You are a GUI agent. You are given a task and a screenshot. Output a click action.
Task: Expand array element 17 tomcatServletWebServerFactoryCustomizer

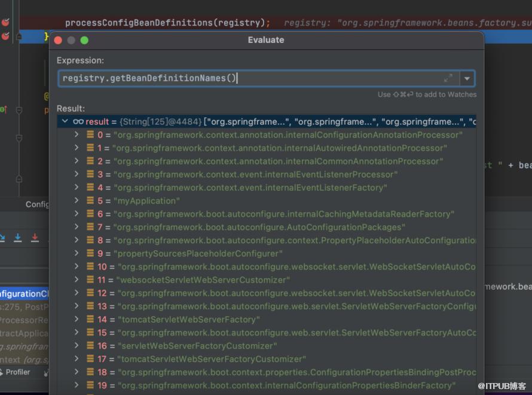click(x=77, y=359)
